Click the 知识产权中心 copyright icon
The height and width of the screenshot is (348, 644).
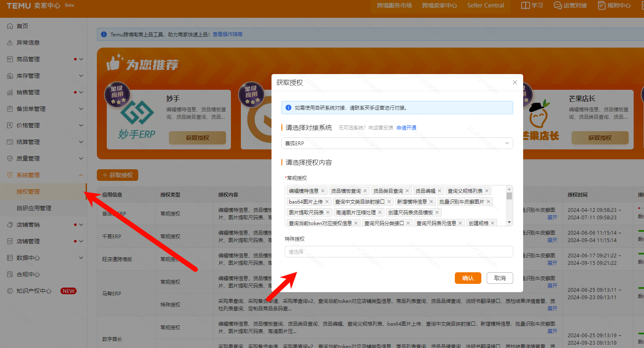(x=10, y=291)
